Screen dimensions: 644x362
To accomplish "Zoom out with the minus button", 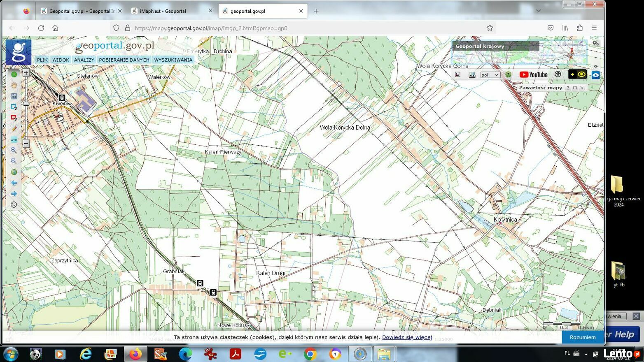I will 26,144.
